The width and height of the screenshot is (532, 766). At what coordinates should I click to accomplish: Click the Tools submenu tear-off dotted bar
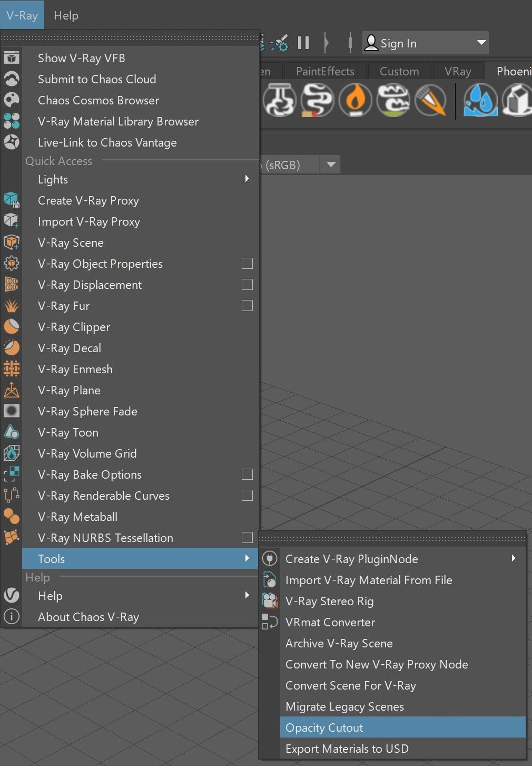click(392, 538)
